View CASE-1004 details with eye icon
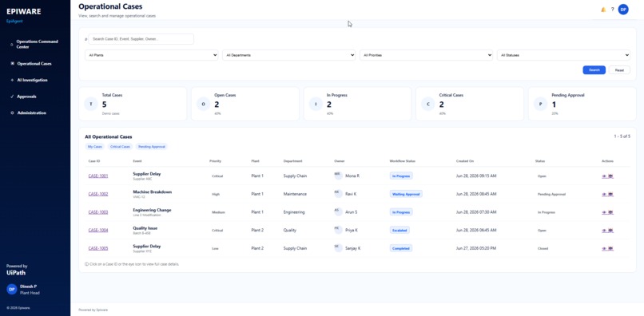The image size is (644, 316). coord(605,231)
